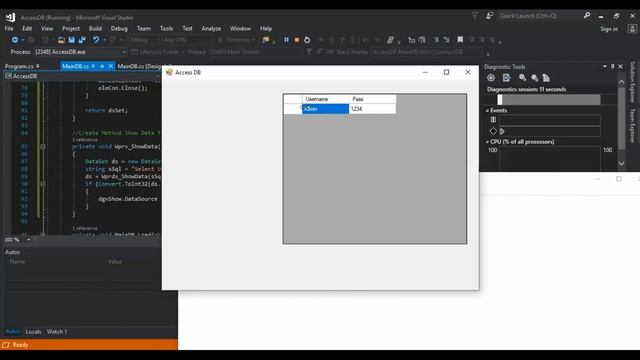Collapse the CPU section in Diagnostic Tools
Image resolution: width=640 pixels, height=360 pixels.
pyautogui.click(x=487, y=142)
